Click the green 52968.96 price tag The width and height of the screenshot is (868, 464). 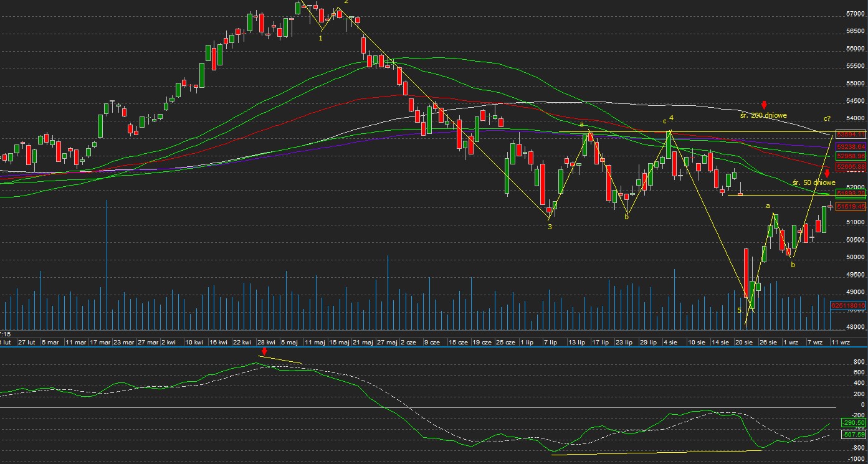click(851, 156)
